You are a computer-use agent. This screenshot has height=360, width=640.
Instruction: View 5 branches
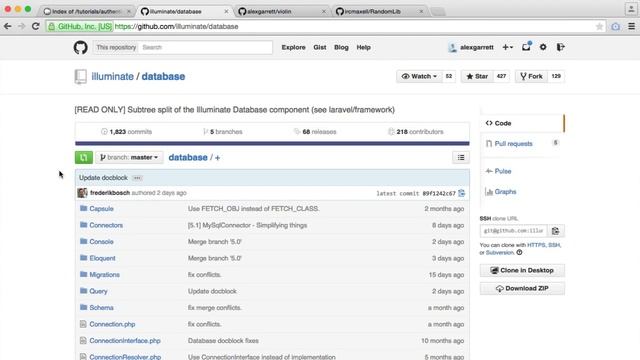(223, 132)
